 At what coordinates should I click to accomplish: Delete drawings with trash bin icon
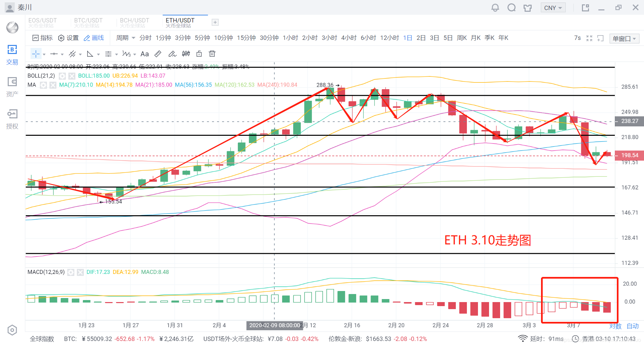[212, 54]
